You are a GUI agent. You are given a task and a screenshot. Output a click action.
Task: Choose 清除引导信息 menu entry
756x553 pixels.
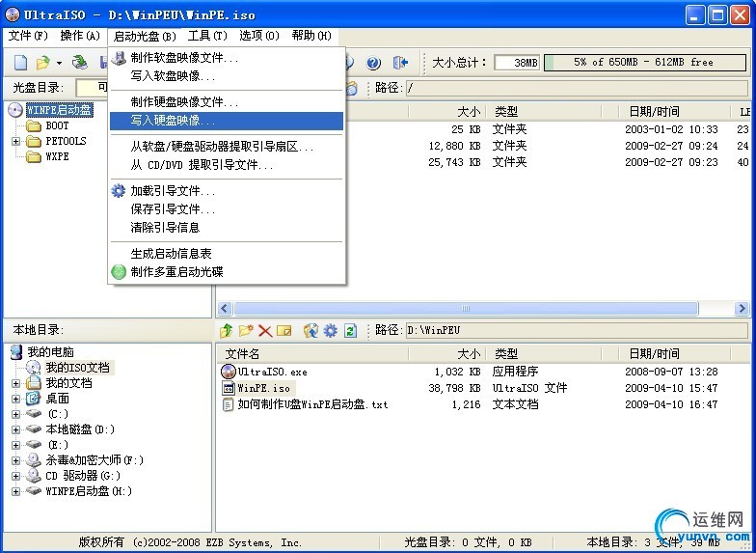click(x=227, y=228)
